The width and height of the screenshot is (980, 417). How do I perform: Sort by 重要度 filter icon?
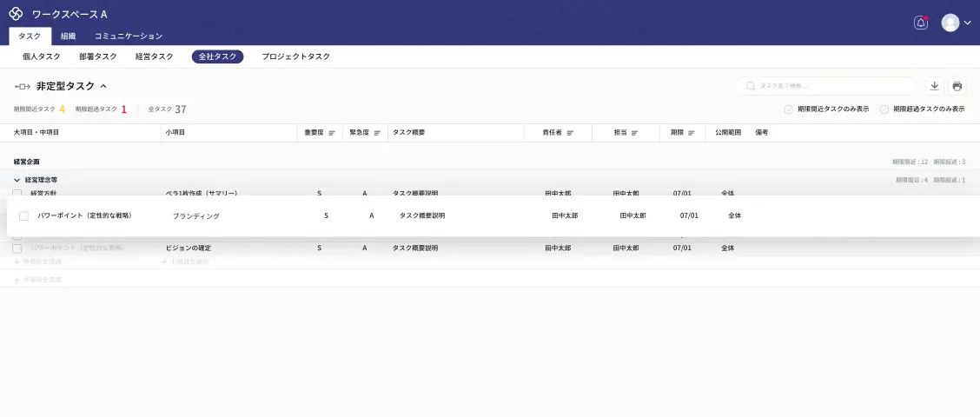[x=332, y=133]
